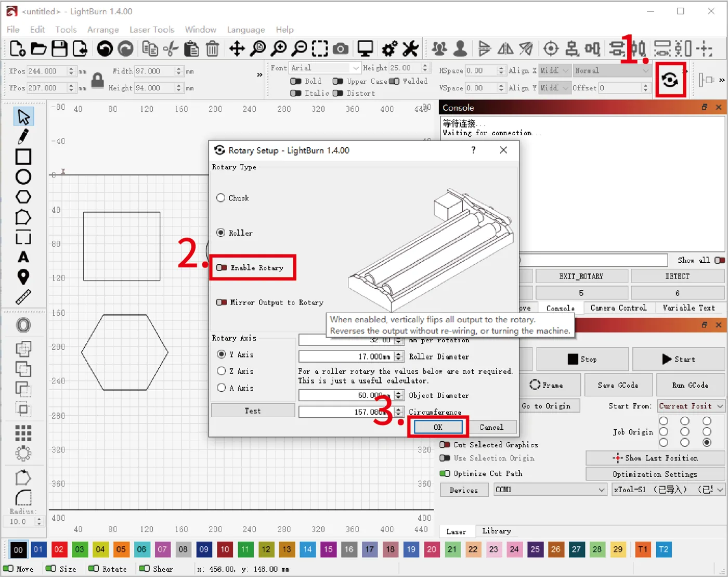The image size is (728, 577).
Task: Select the Position marker tool
Action: [x=23, y=277]
